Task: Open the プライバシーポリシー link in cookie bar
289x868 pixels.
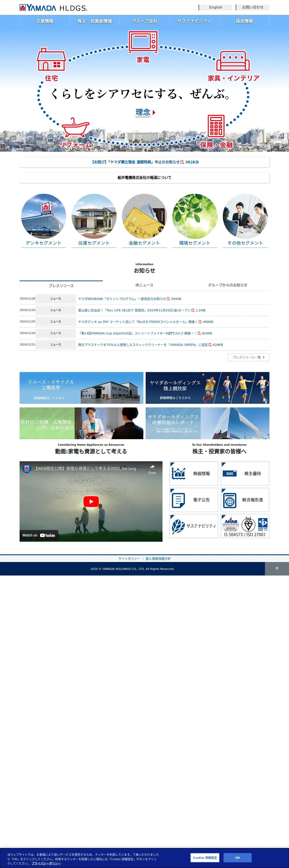Action: click(46, 863)
